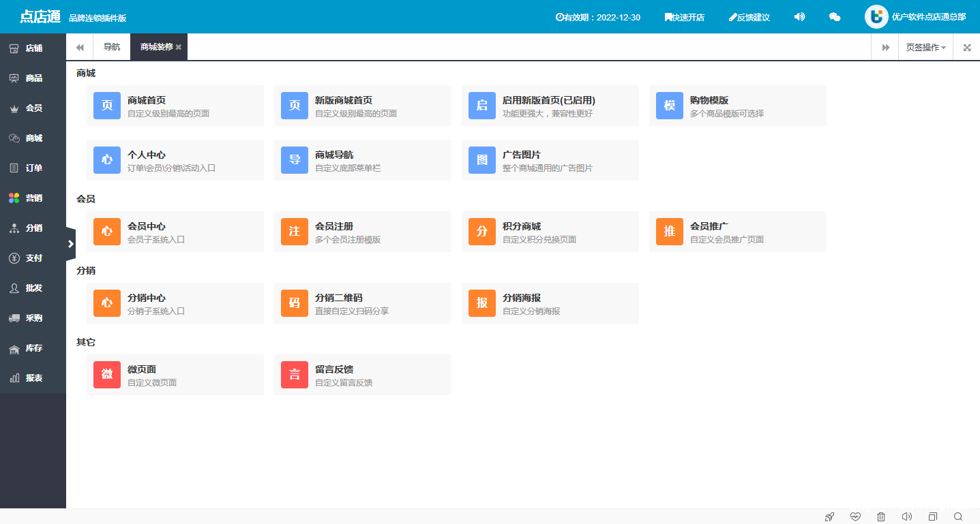Click the orange 码 icon for 分销二维码
980x524 pixels.
pyautogui.click(x=295, y=303)
